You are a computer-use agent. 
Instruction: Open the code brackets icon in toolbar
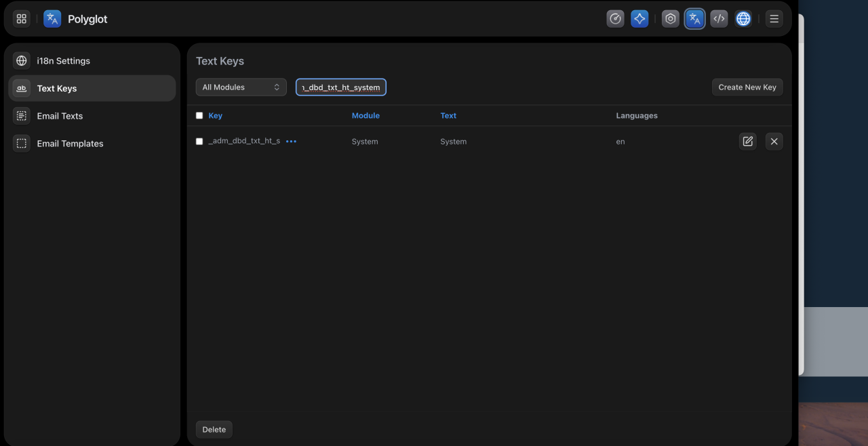coord(719,19)
